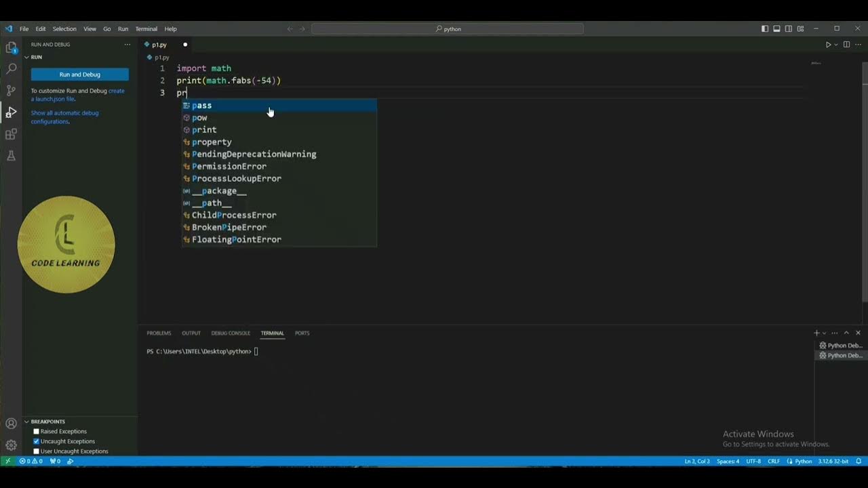Select interpreter 3.12.6 32-bit
868x488 pixels.
833,461
